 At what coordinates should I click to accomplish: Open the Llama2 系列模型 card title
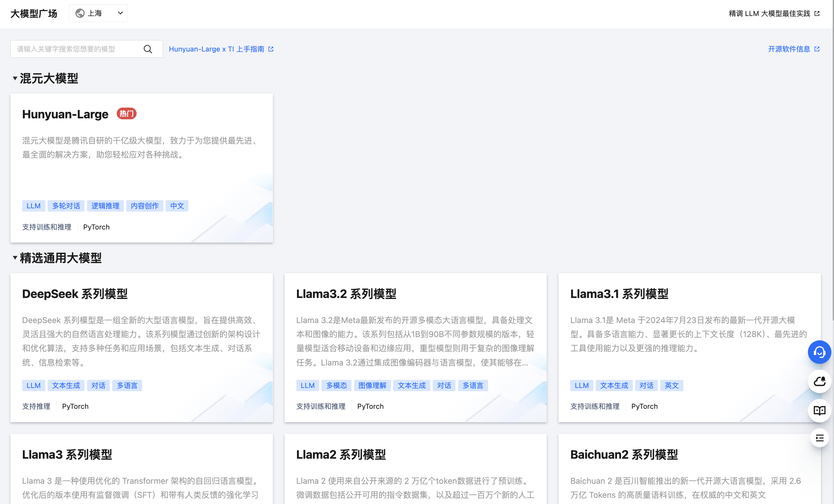[x=341, y=454]
